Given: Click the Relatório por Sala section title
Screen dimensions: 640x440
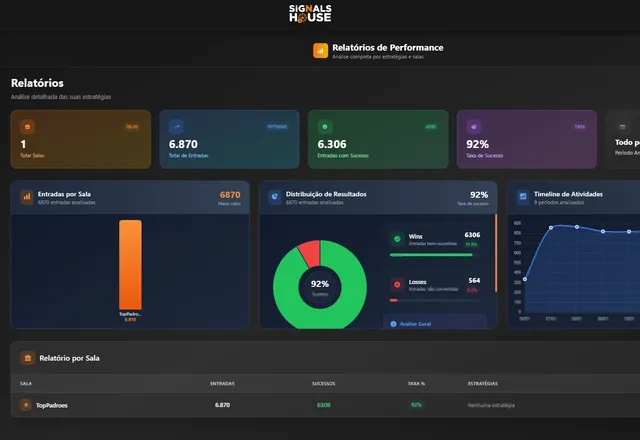Looking at the screenshot, I should coord(69,358).
